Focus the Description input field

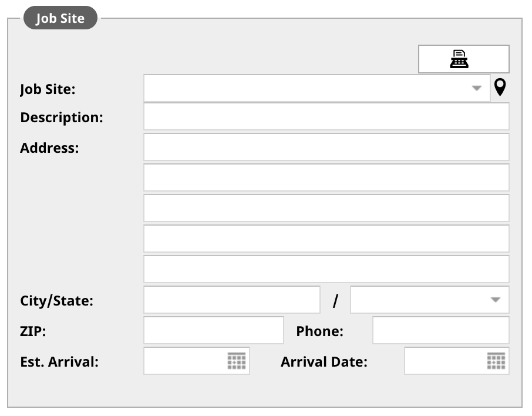point(326,116)
